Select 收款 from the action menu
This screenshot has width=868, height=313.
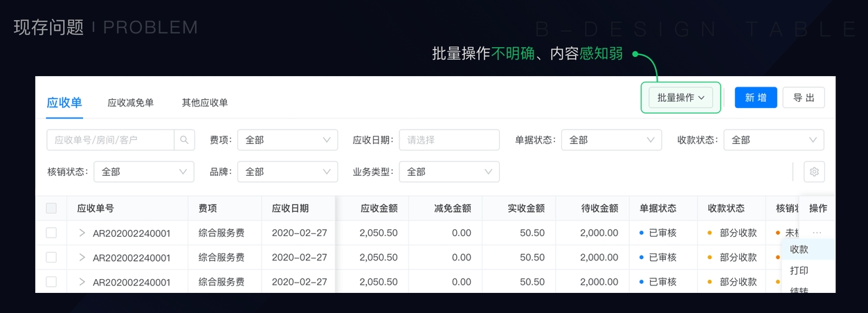tap(799, 249)
